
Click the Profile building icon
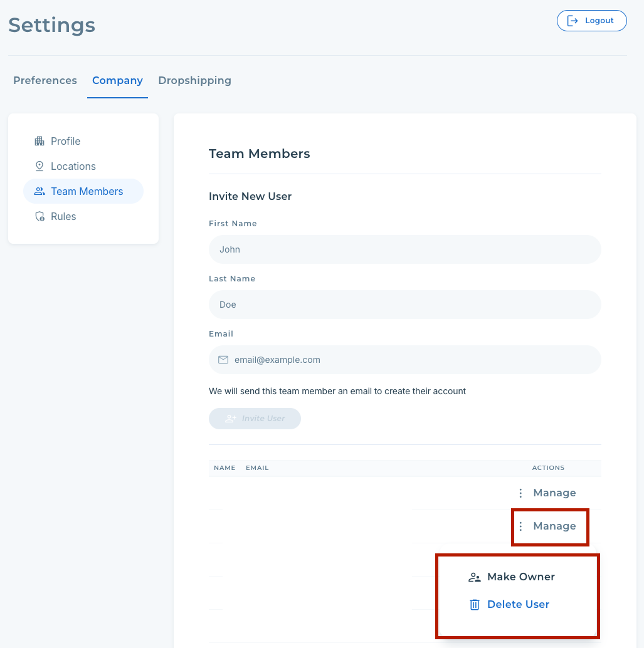point(40,141)
